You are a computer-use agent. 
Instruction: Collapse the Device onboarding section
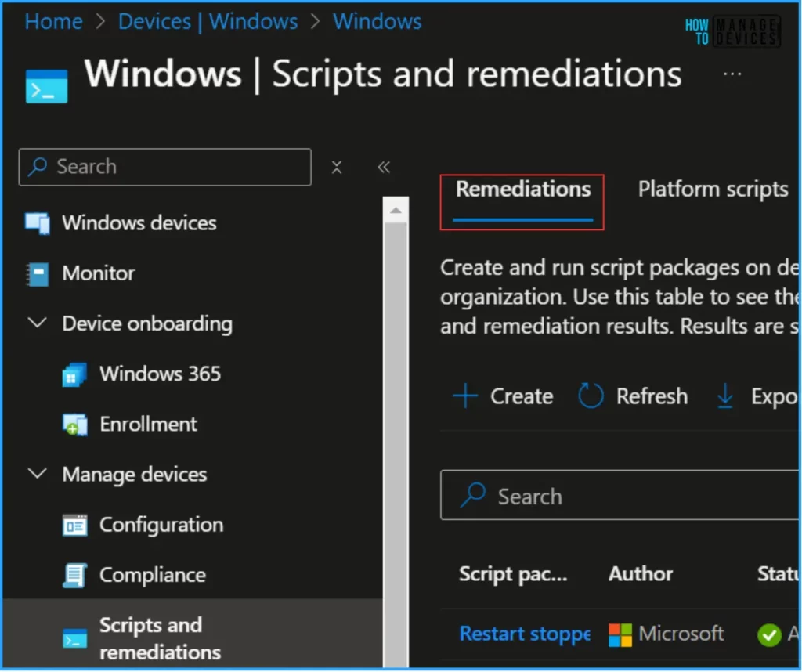click(38, 323)
